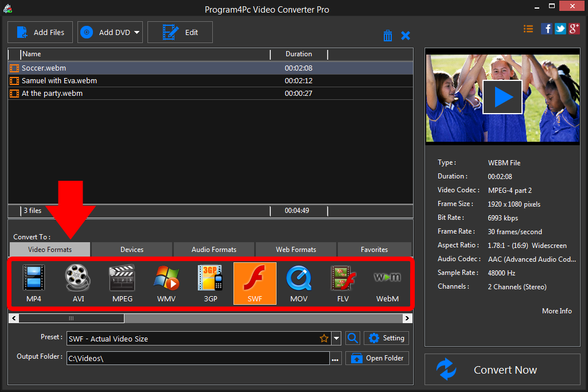588x392 pixels.
Task: Click the Add Files button
Action: point(40,32)
